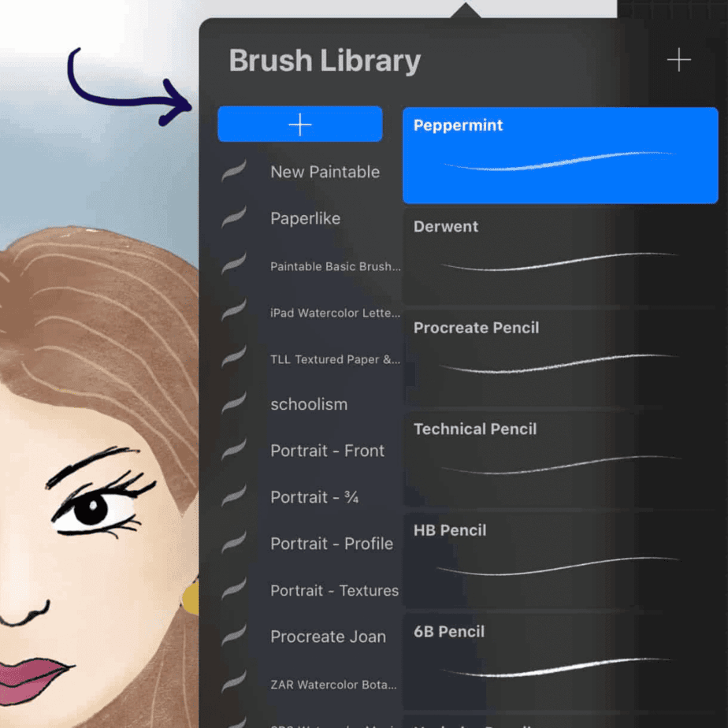The height and width of the screenshot is (728, 728).
Task: Click the brush icon beside New Paintable
Action: tap(234, 171)
